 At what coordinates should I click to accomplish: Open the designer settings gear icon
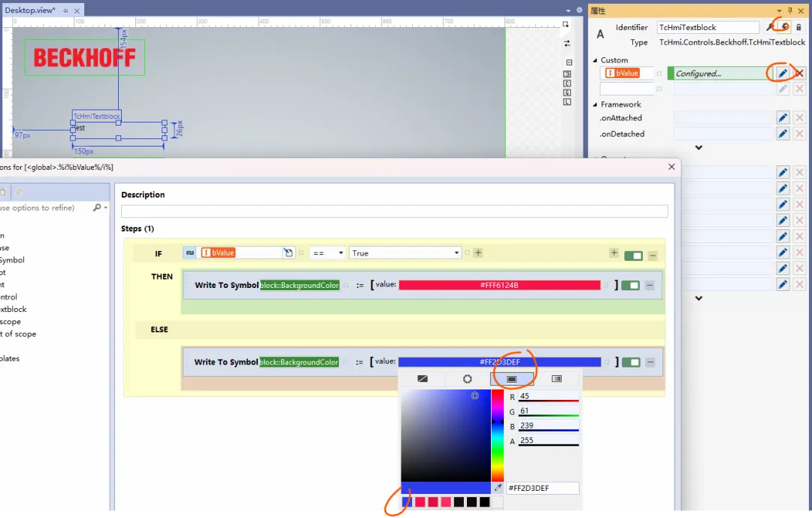pyautogui.click(x=580, y=11)
